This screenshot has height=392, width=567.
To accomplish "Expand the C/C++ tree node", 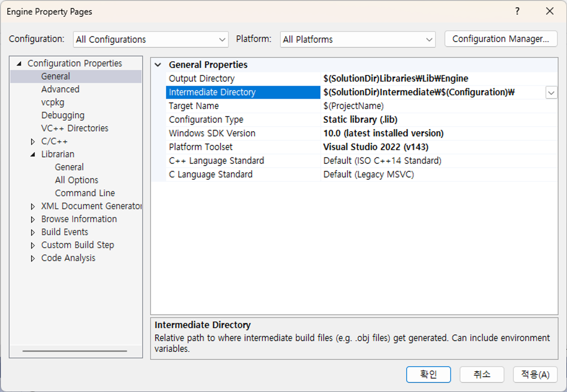I will pyautogui.click(x=33, y=142).
